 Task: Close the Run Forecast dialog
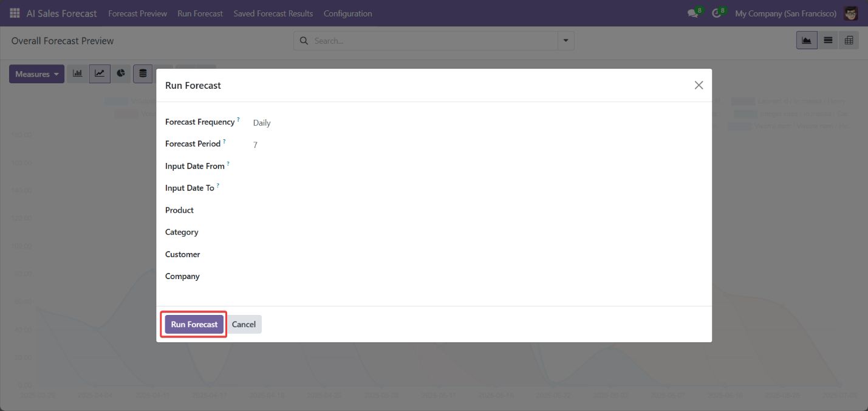[699, 85]
